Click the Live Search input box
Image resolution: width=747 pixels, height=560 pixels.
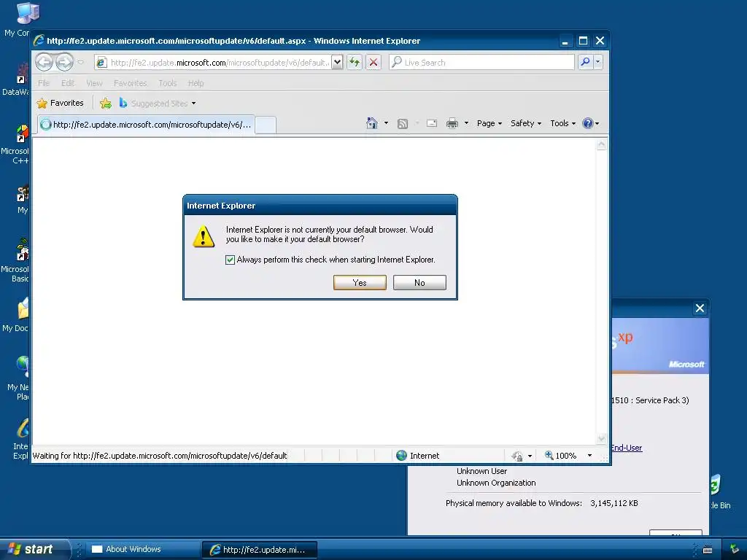pos(481,63)
